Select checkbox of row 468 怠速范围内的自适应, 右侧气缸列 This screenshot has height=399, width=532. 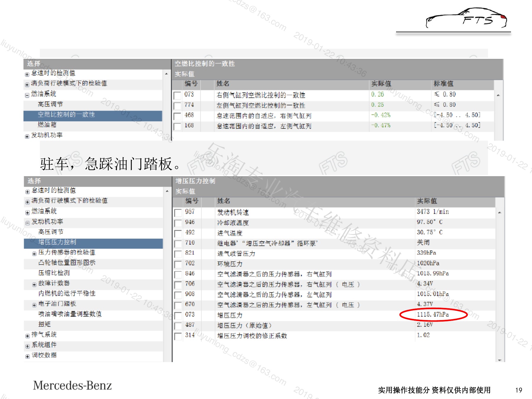point(177,116)
